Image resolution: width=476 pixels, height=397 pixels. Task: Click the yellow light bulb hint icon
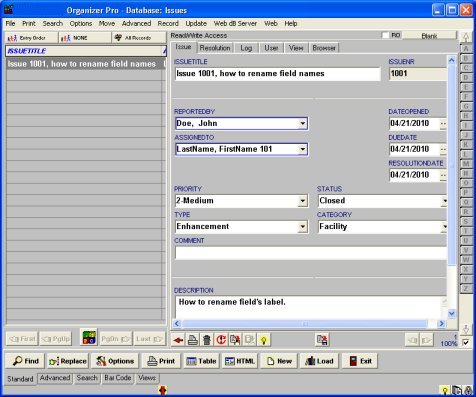tap(264, 340)
